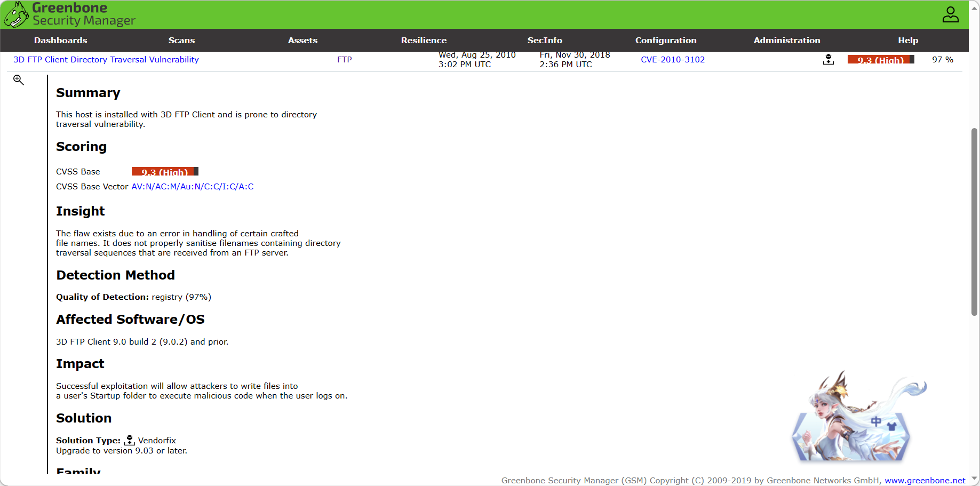The width and height of the screenshot is (980, 486).
Task: Click the magnifier details icon
Action: point(19,80)
